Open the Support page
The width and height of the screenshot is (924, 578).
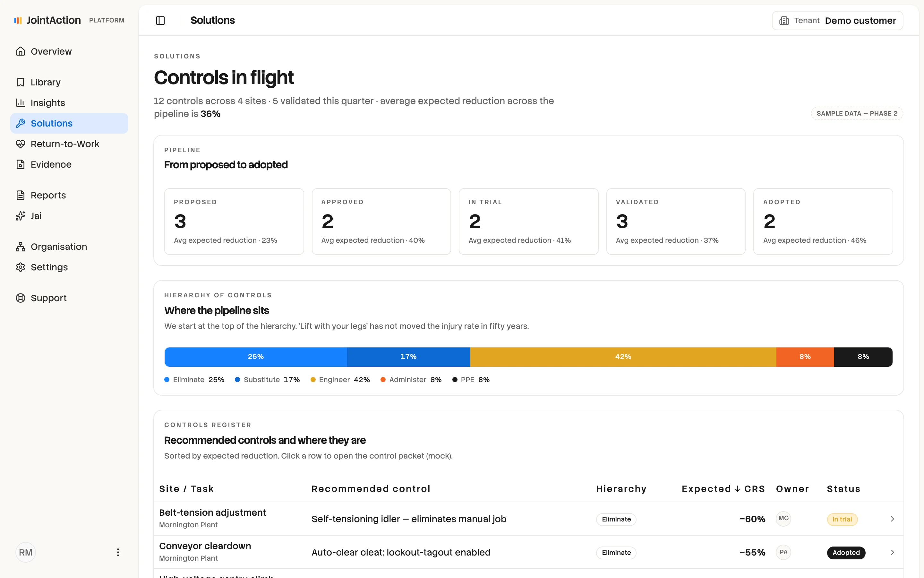coord(69,298)
